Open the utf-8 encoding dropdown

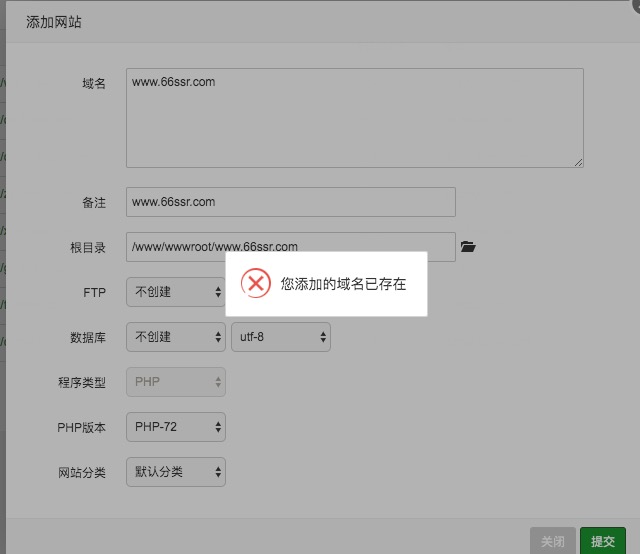281,337
